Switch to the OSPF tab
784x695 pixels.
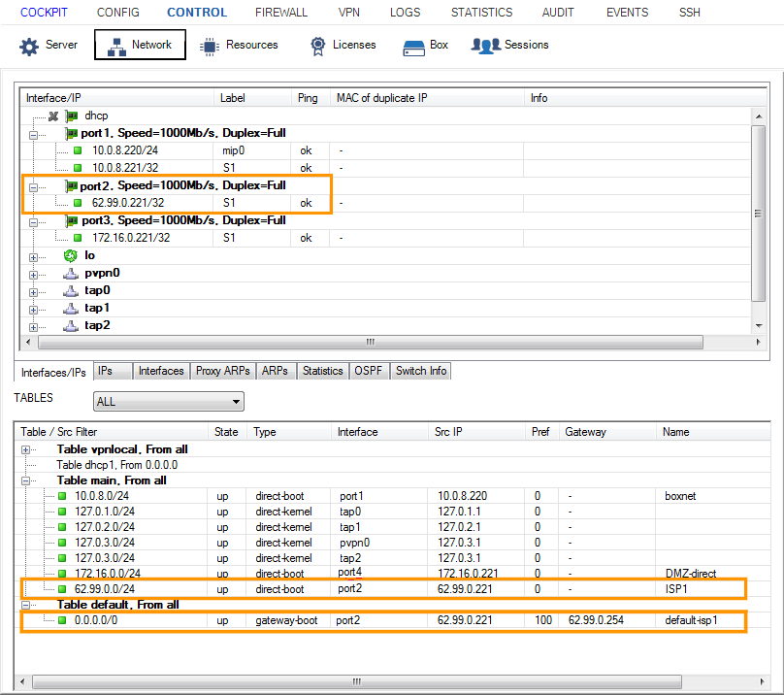coord(369,371)
